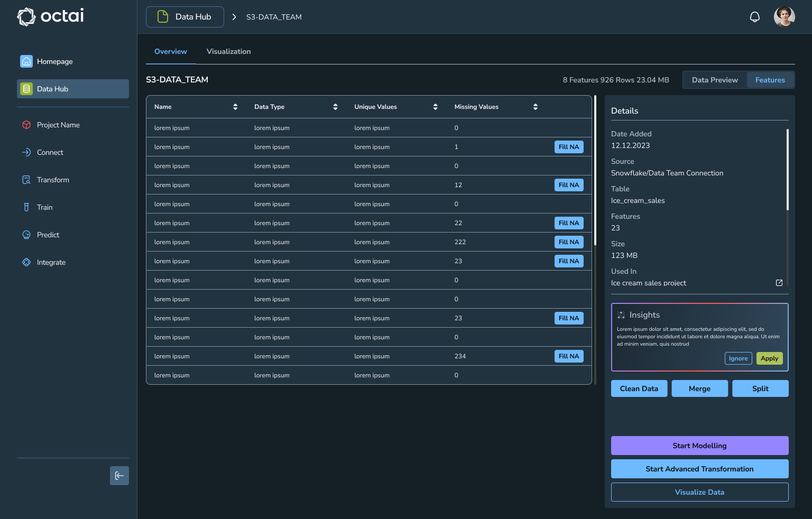Open the Integrate section label
The height and width of the screenshot is (519, 812).
coord(51,262)
